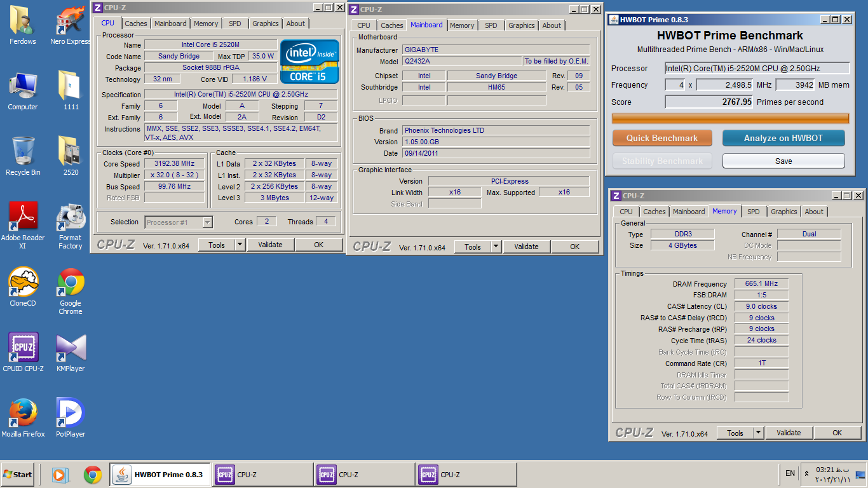Viewport: 868px width, 488px height.
Task: Click Validate in CPU window
Action: [x=271, y=245]
